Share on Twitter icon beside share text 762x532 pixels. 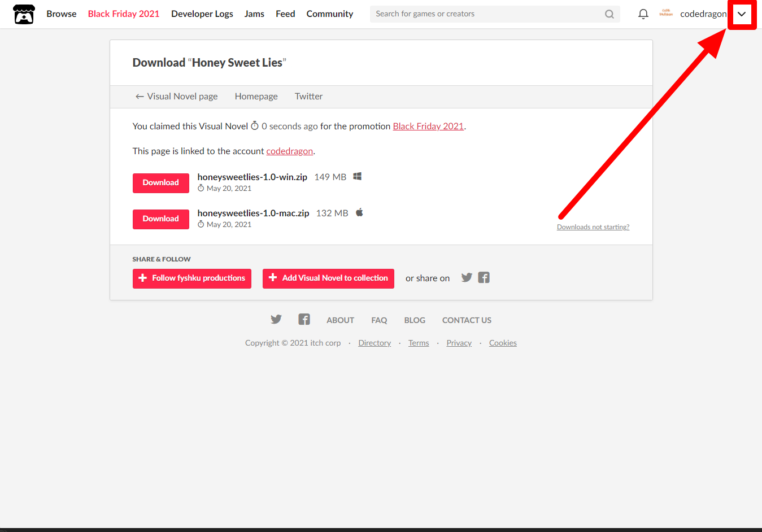point(467,278)
